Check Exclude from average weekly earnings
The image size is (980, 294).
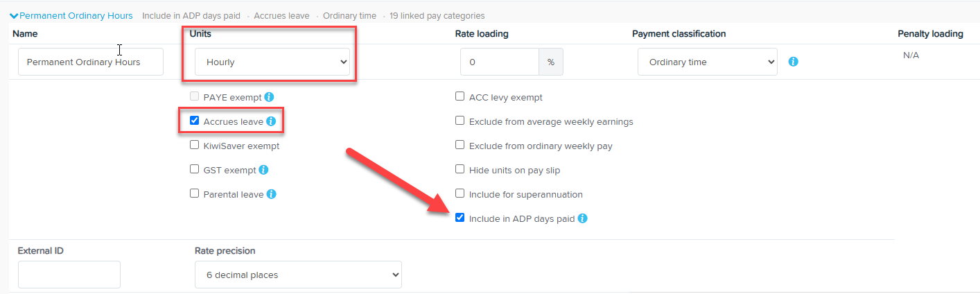pyautogui.click(x=460, y=121)
